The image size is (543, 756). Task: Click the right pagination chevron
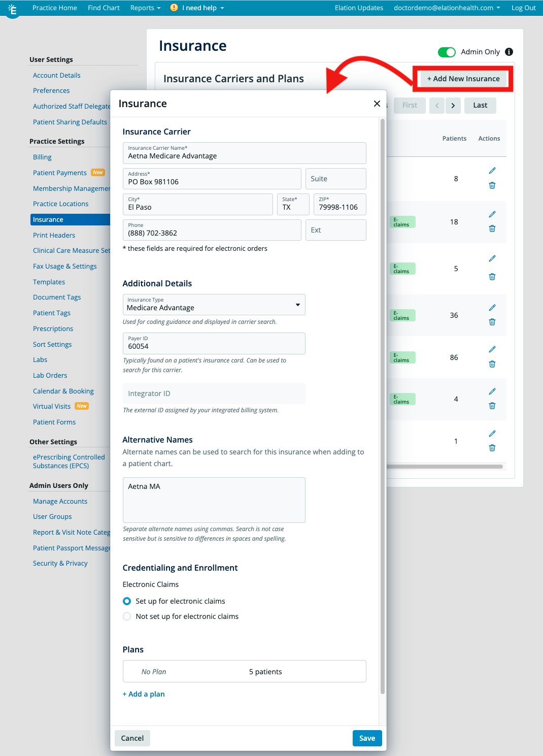click(x=453, y=105)
